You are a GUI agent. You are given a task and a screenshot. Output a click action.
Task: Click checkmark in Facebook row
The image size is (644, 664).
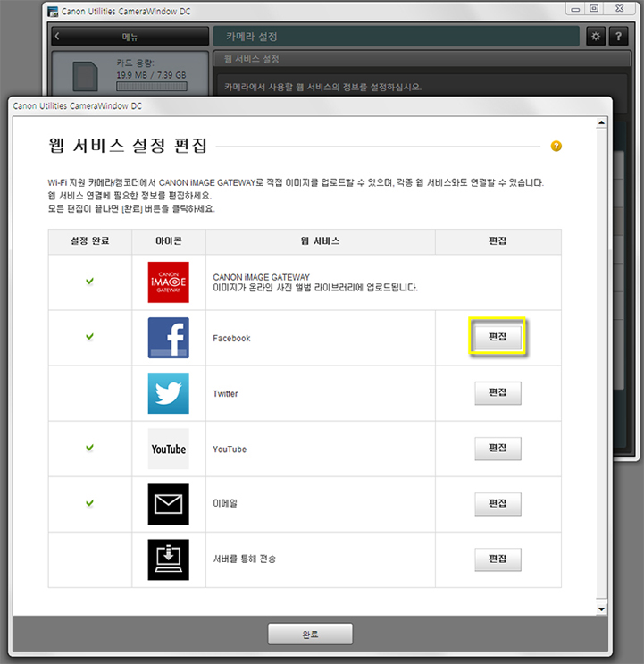pyautogui.click(x=89, y=337)
